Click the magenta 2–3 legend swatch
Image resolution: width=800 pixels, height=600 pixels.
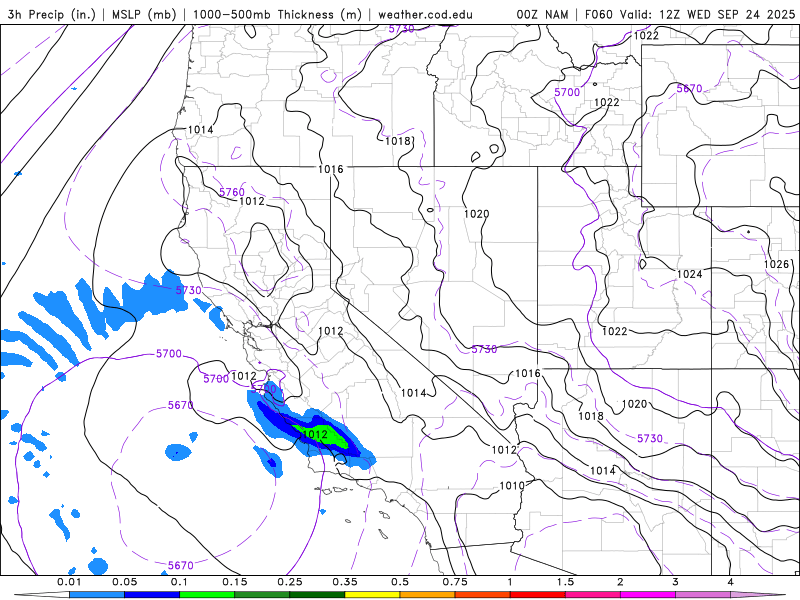(x=648, y=595)
